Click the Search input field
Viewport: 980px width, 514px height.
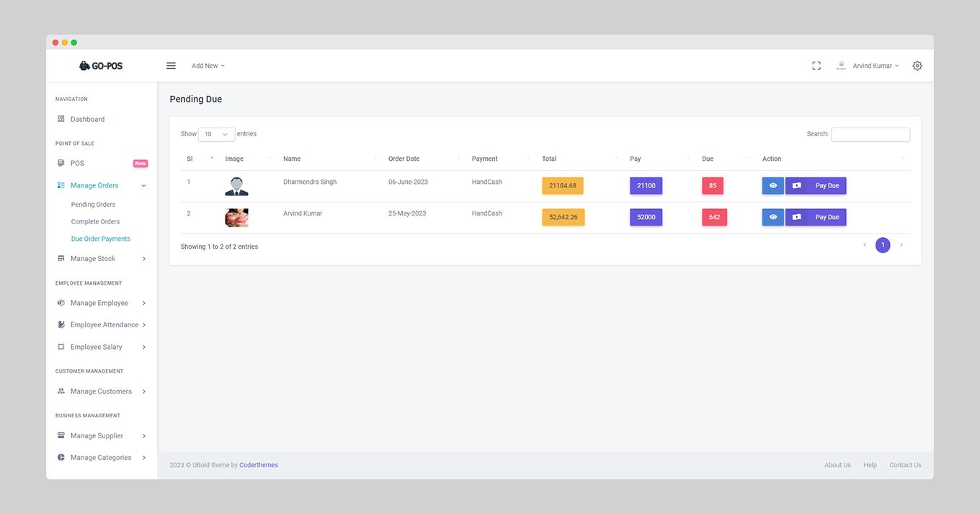pyautogui.click(x=870, y=134)
